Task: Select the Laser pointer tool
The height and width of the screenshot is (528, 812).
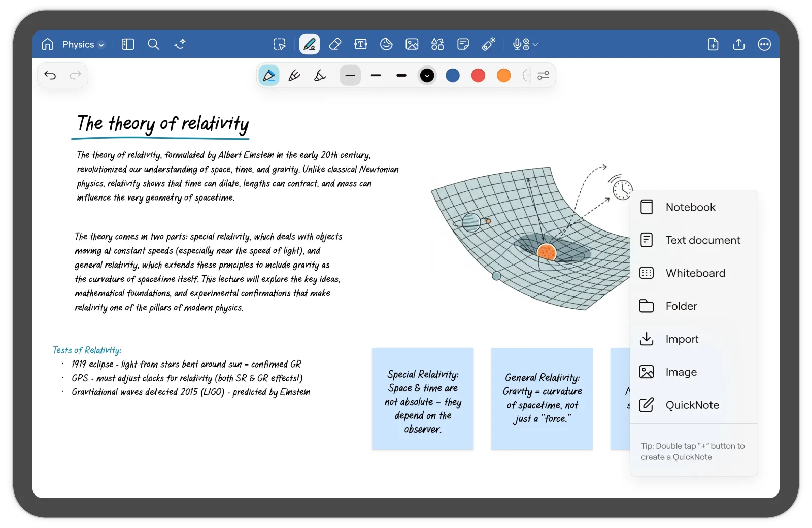Action: 489,44
